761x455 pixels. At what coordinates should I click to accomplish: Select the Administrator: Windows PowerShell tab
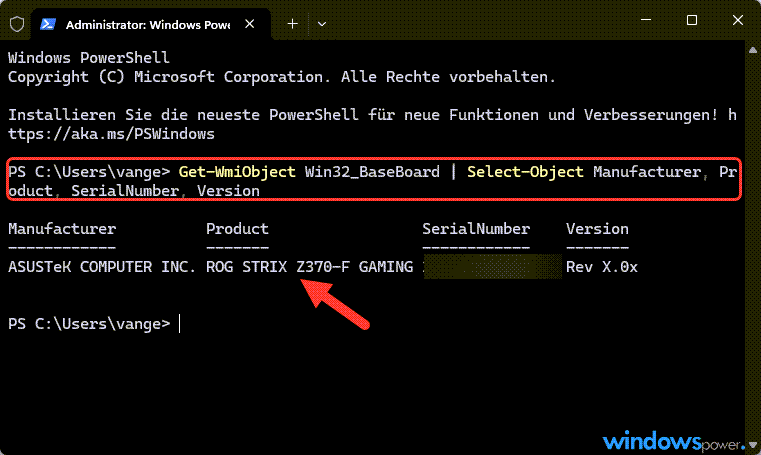point(151,24)
